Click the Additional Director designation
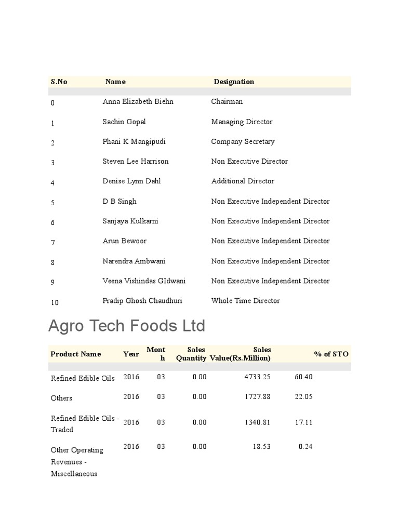The image size is (399, 532). [x=243, y=181]
